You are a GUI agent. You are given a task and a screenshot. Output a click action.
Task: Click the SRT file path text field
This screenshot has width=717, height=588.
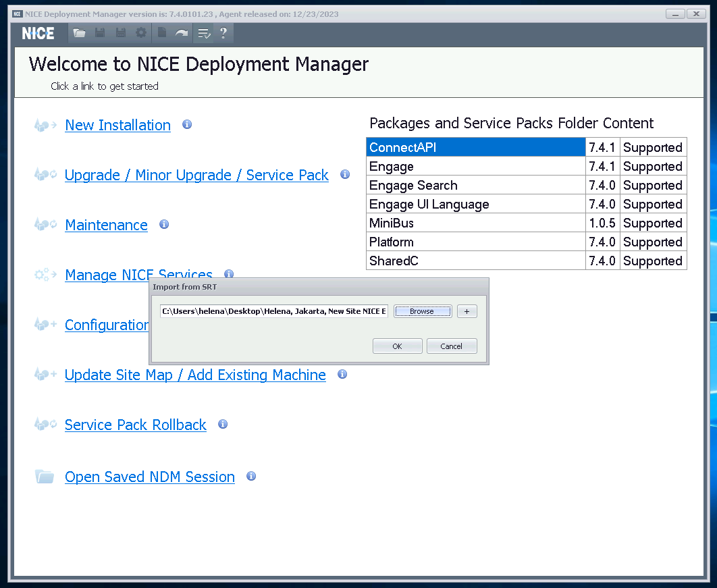point(273,311)
